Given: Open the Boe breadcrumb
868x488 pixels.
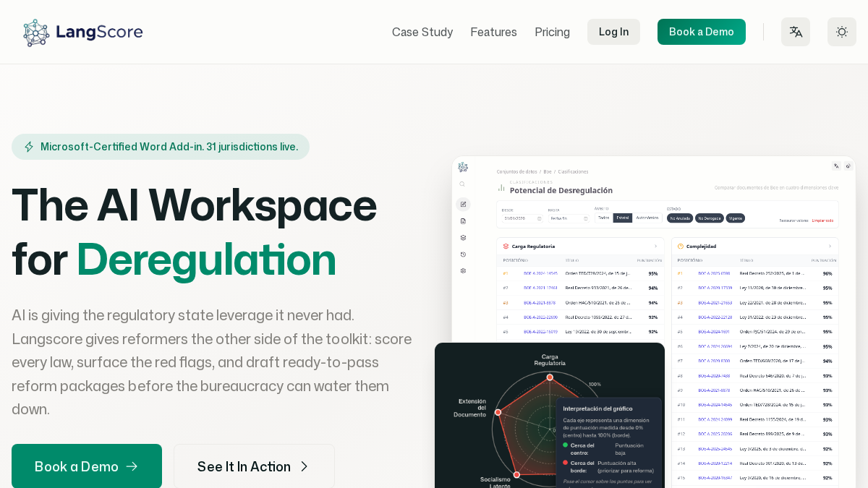Looking at the screenshot, I should coord(548,171).
